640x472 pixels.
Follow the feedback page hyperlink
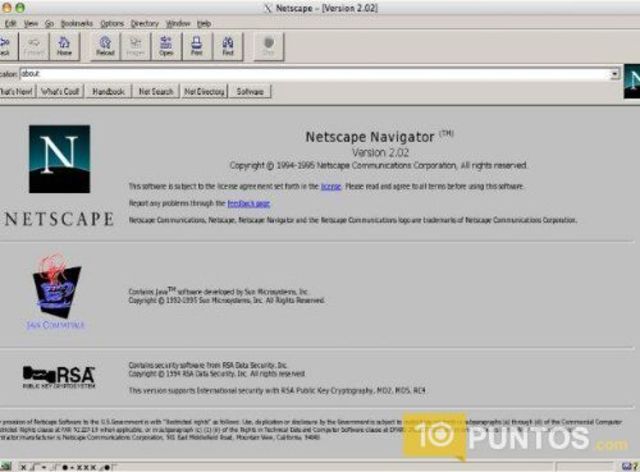pyautogui.click(x=249, y=203)
